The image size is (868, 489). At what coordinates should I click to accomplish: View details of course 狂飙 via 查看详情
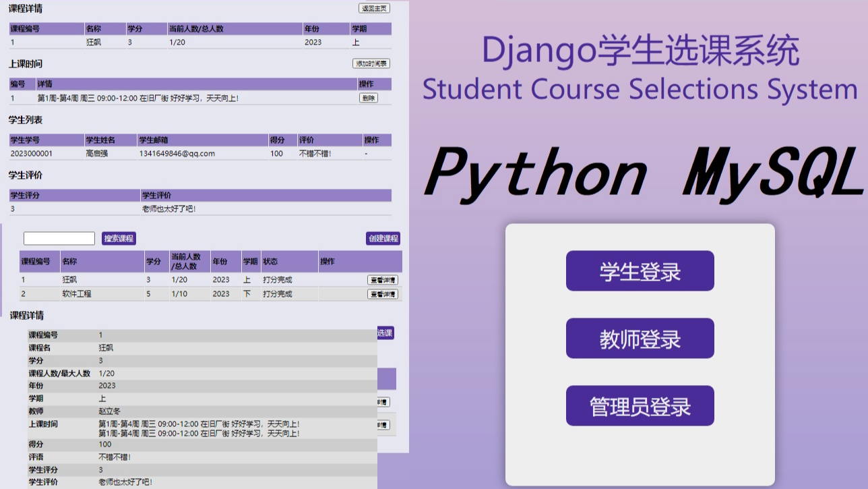click(383, 280)
